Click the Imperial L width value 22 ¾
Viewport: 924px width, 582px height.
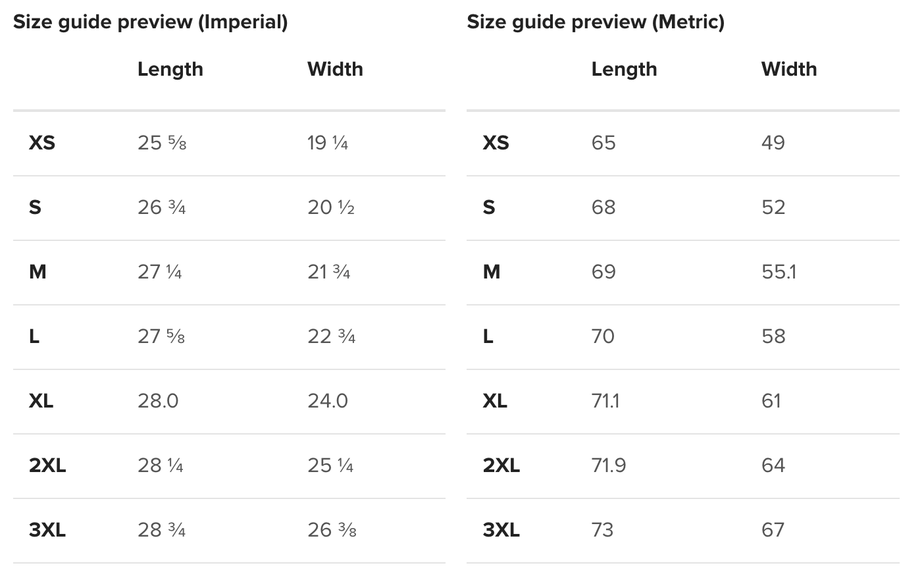[x=331, y=336]
